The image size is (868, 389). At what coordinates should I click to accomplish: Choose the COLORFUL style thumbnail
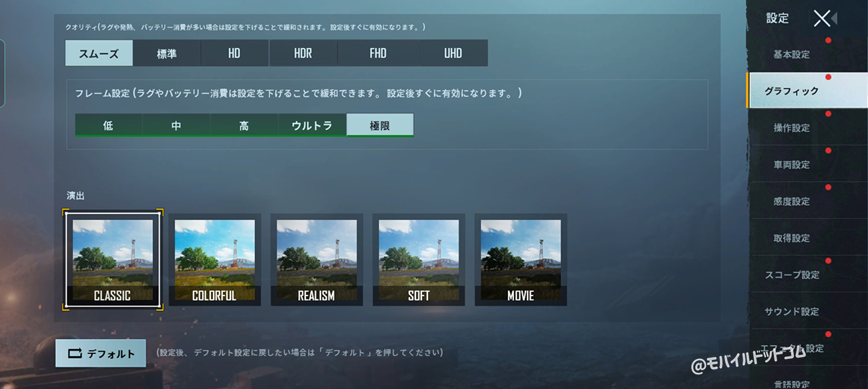tap(214, 259)
